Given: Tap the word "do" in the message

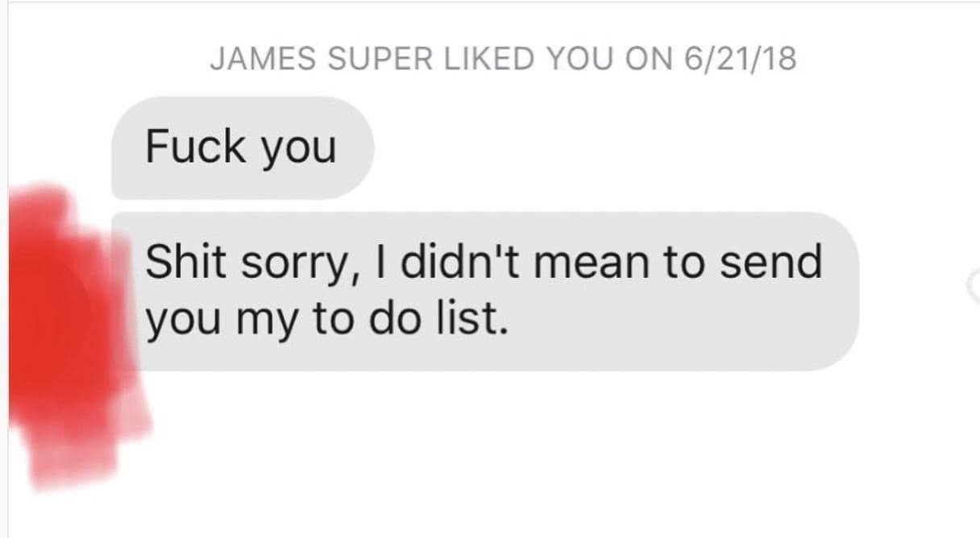Looking at the screenshot, I should pos(391,320).
